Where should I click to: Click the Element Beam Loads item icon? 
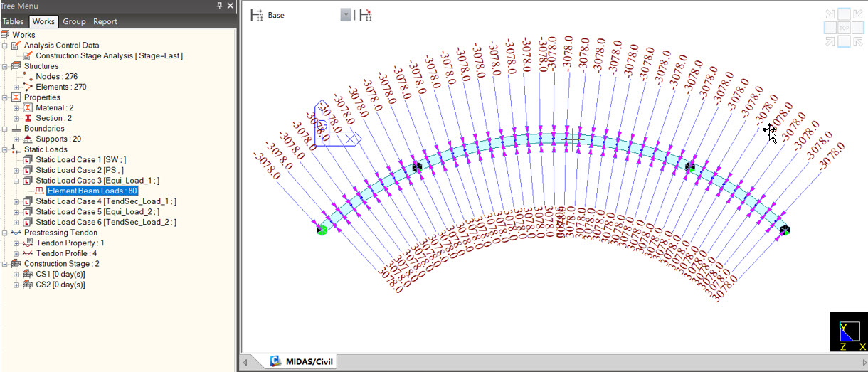pyautogui.click(x=40, y=191)
